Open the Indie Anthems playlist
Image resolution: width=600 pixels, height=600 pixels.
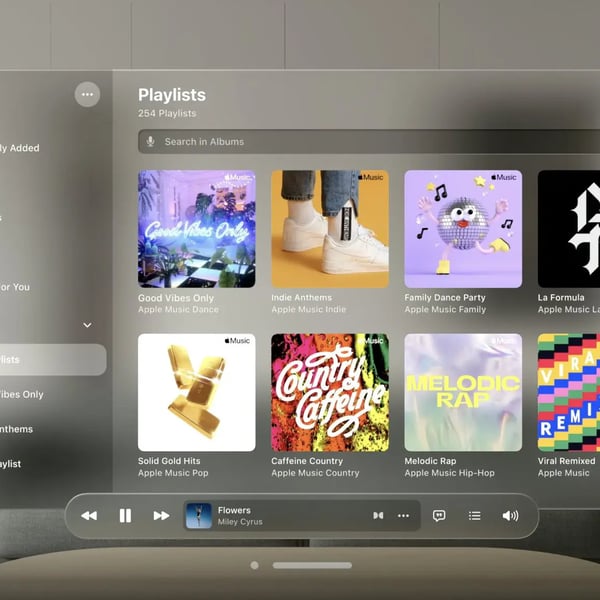pyautogui.click(x=330, y=229)
